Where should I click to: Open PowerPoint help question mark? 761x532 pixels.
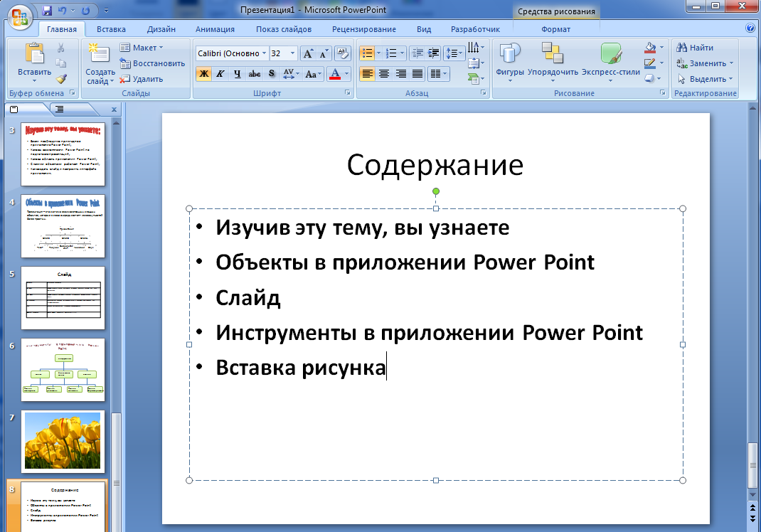750,28
